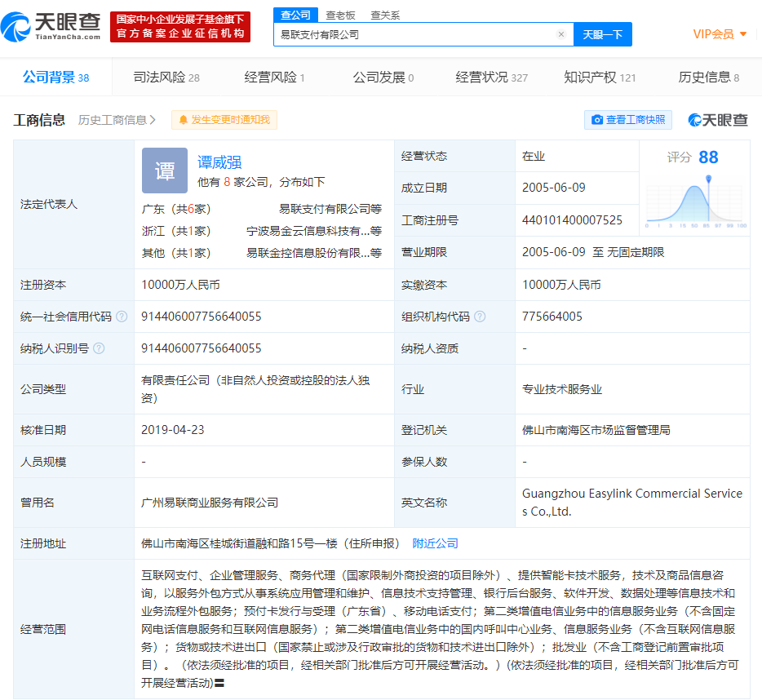Click 成立日期 value 2005-06-09
Screen dimensions: 762x700
553,188
